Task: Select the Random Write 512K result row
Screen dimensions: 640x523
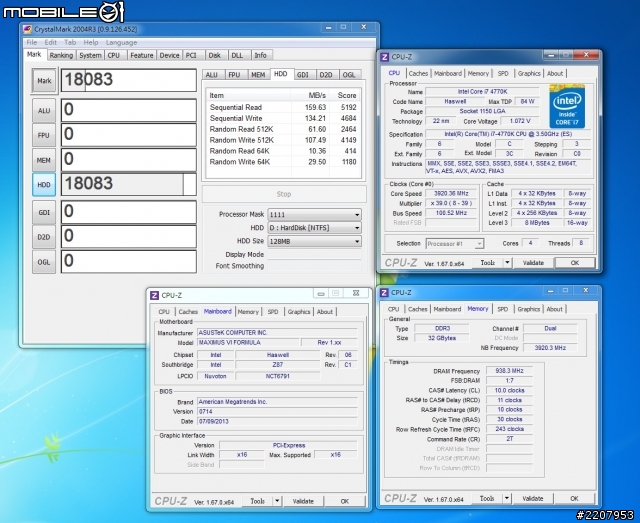Action: [x=283, y=140]
